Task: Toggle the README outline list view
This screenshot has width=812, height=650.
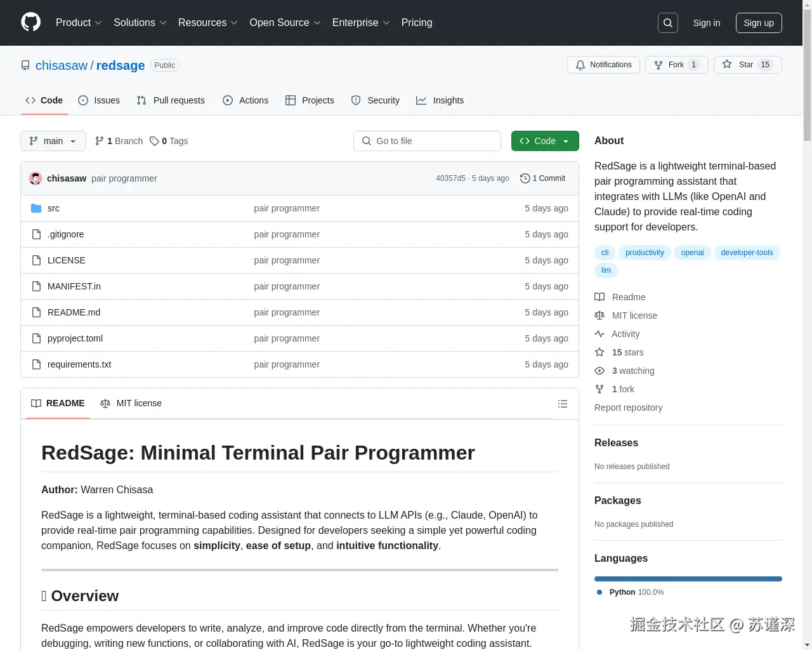Action: (x=562, y=403)
